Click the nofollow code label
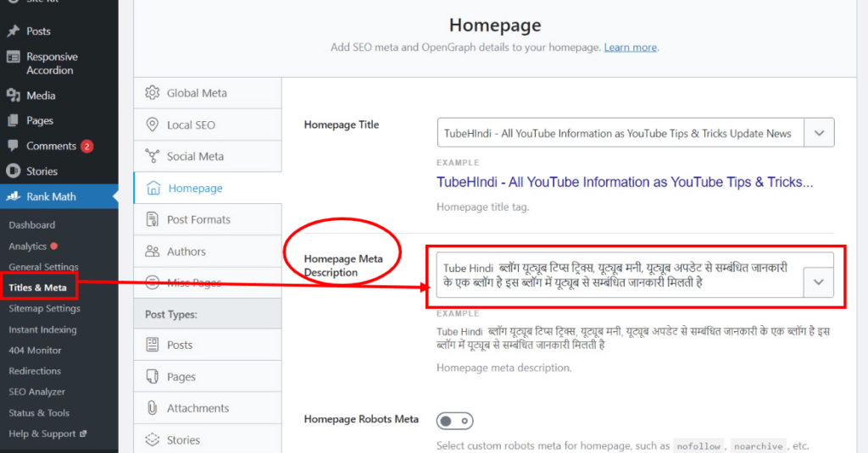This screenshot has width=868, height=453. [x=698, y=446]
